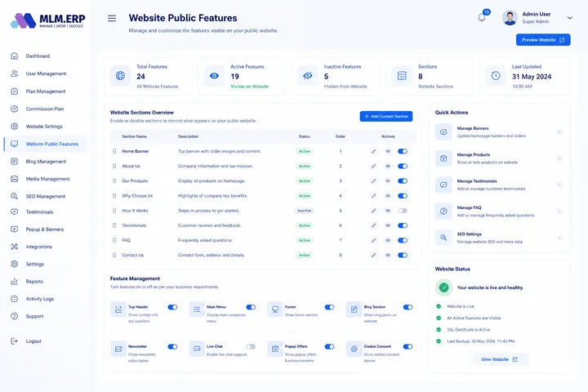Click the Popup & Banners sidebar icon
The width and height of the screenshot is (588, 392).
(x=14, y=229)
